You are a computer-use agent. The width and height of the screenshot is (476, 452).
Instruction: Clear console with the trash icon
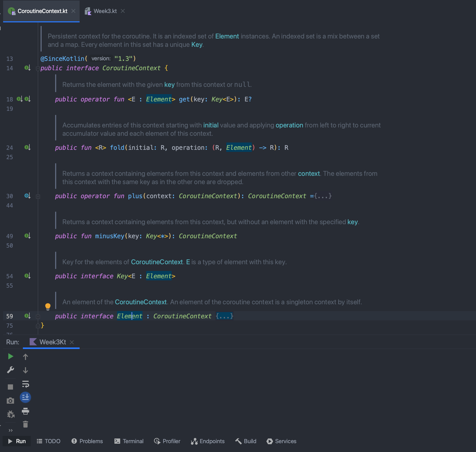25,424
